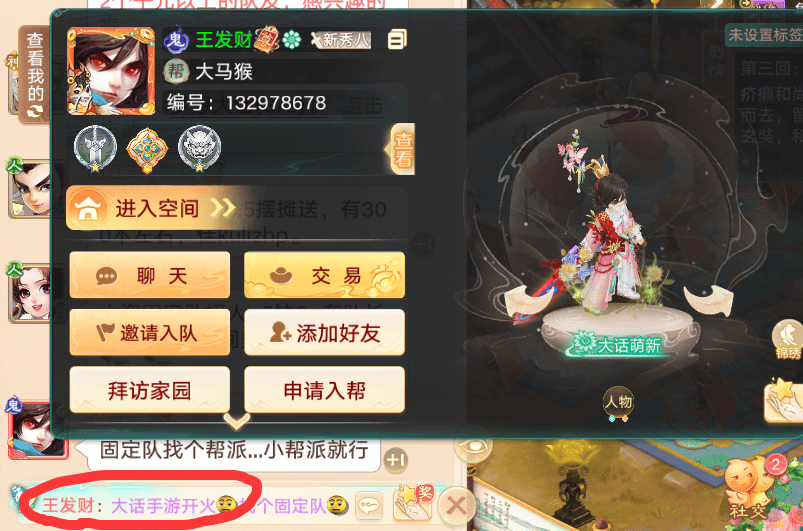Screen dimensions: 803x531
Task: Select the sword badge medal icon
Action: click(96, 148)
